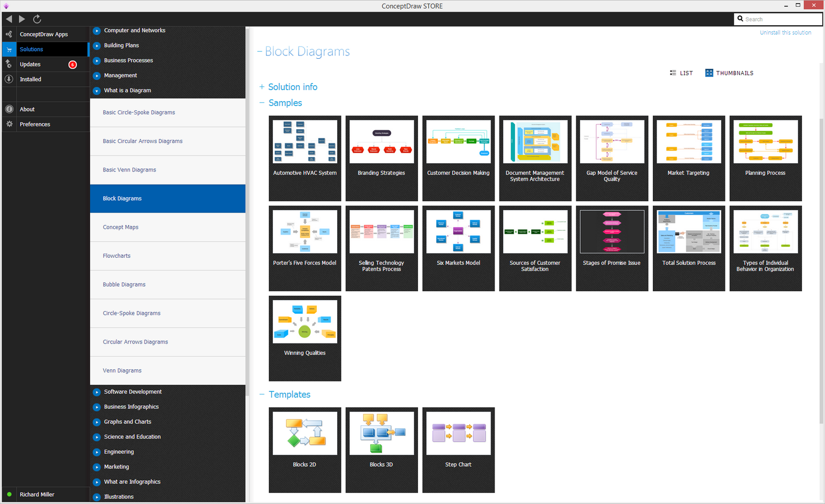Open the Market Targeting sample
The image size is (825, 504).
(x=689, y=158)
